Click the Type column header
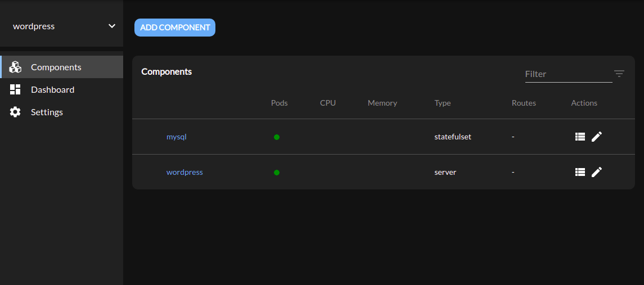The height and width of the screenshot is (285, 644). point(443,103)
